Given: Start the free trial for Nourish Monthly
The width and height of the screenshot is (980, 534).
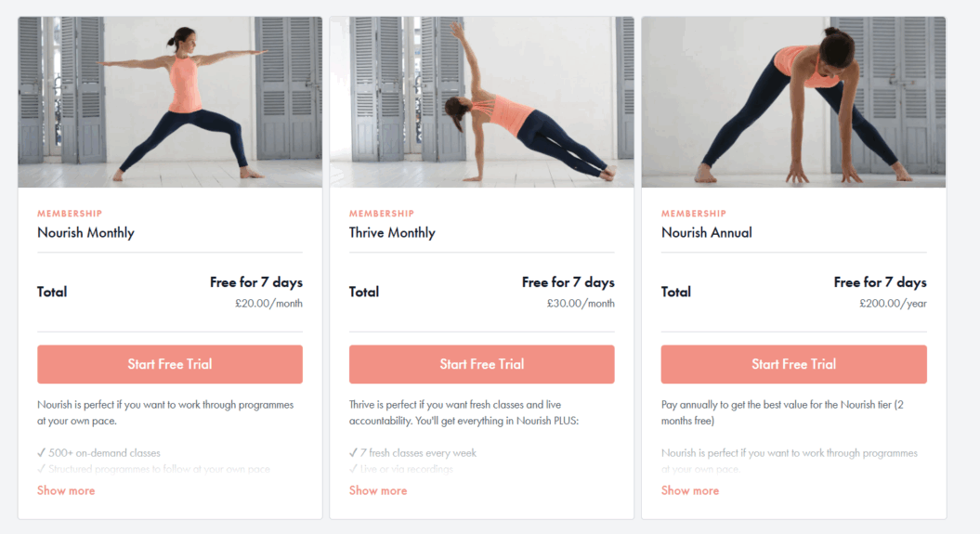Looking at the screenshot, I should pyautogui.click(x=170, y=364).
